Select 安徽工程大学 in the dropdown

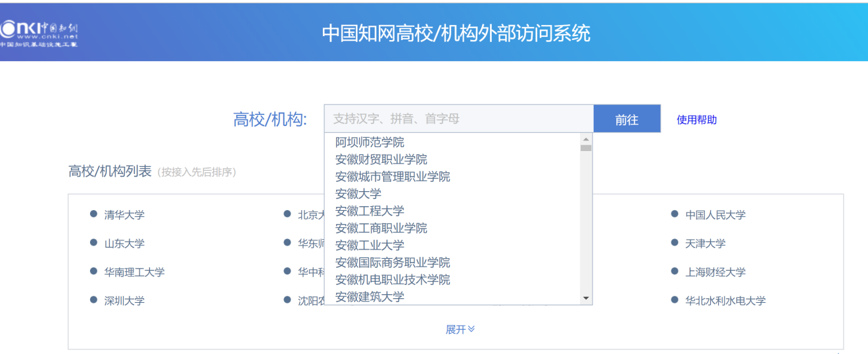(x=370, y=210)
